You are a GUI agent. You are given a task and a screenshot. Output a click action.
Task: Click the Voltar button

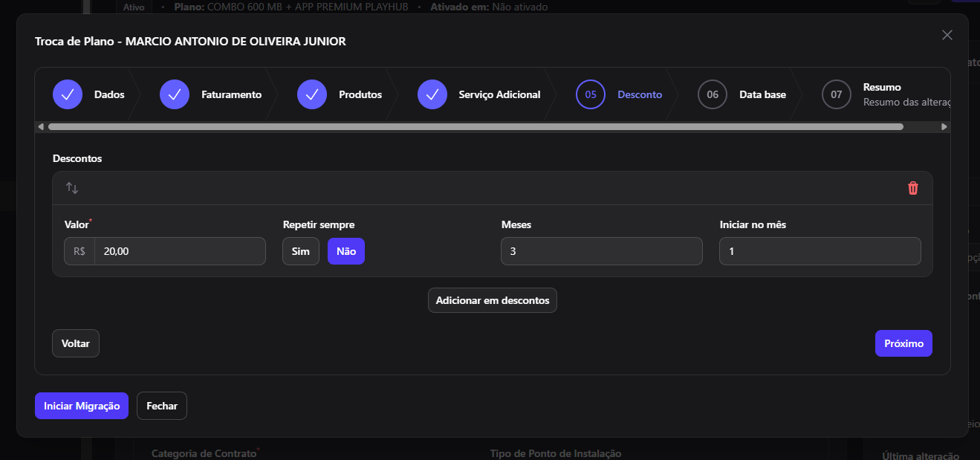point(76,343)
